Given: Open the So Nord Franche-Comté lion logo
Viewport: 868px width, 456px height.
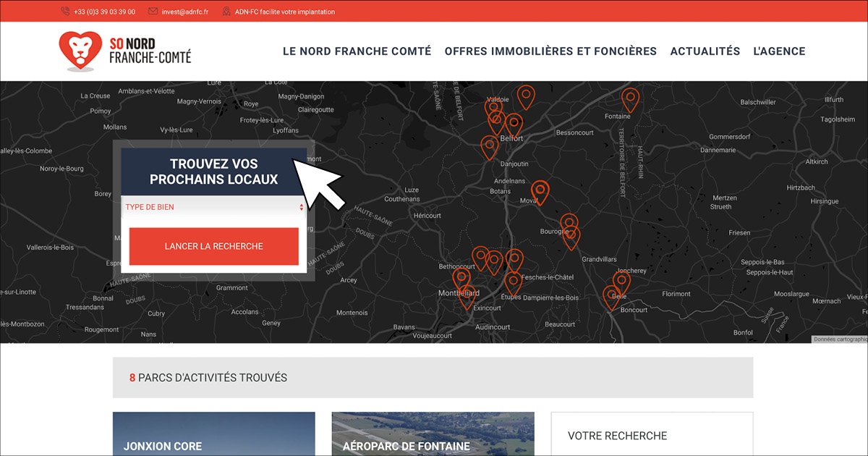Looking at the screenshot, I should point(125,51).
